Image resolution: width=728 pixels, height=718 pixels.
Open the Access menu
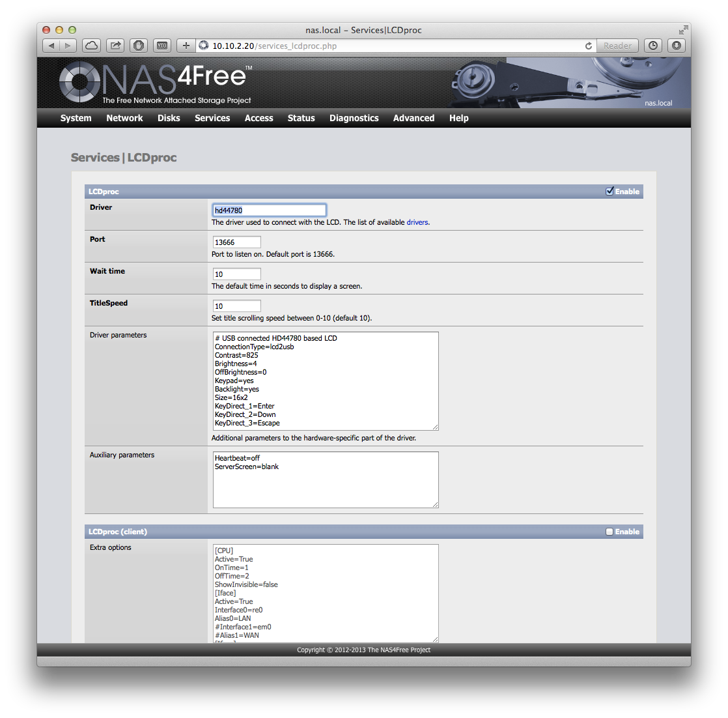pyautogui.click(x=259, y=118)
